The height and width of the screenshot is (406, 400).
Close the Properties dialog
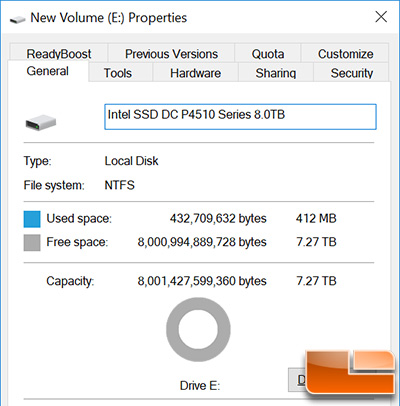[381, 17]
